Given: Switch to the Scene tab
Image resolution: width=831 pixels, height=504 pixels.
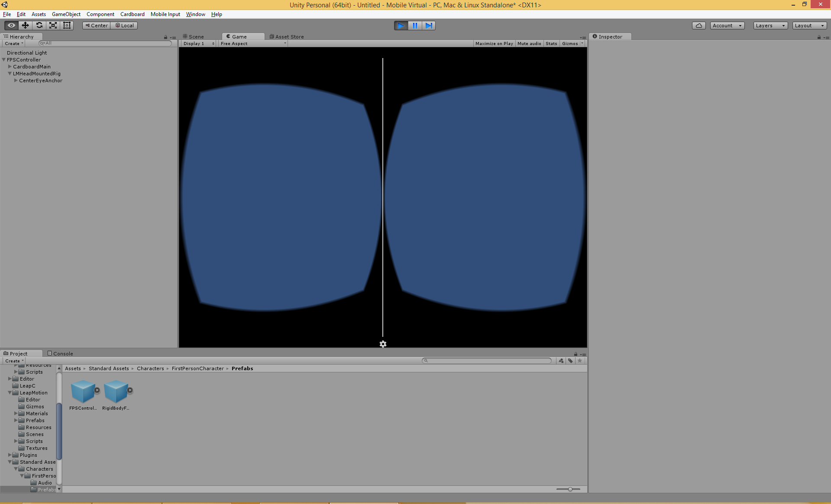Looking at the screenshot, I should pos(193,37).
